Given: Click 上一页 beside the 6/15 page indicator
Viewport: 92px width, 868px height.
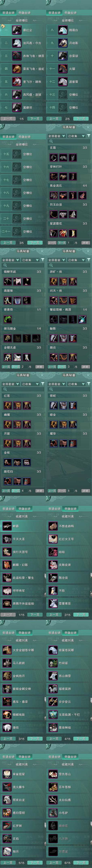Looking at the screenshot, I should tap(54, 863).
